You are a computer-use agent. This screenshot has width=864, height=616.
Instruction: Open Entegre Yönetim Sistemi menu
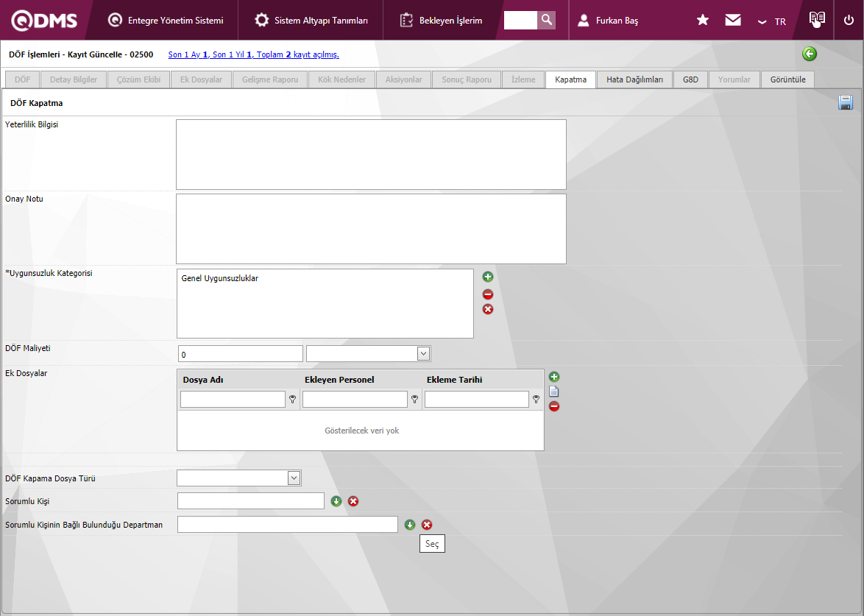click(x=166, y=21)
